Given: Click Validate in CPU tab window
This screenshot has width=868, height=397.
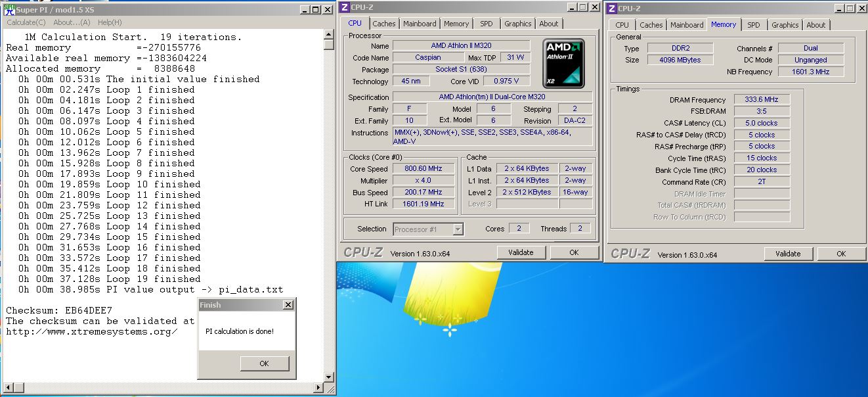Looking at the screenshot, I should click(x=521, y=252).
